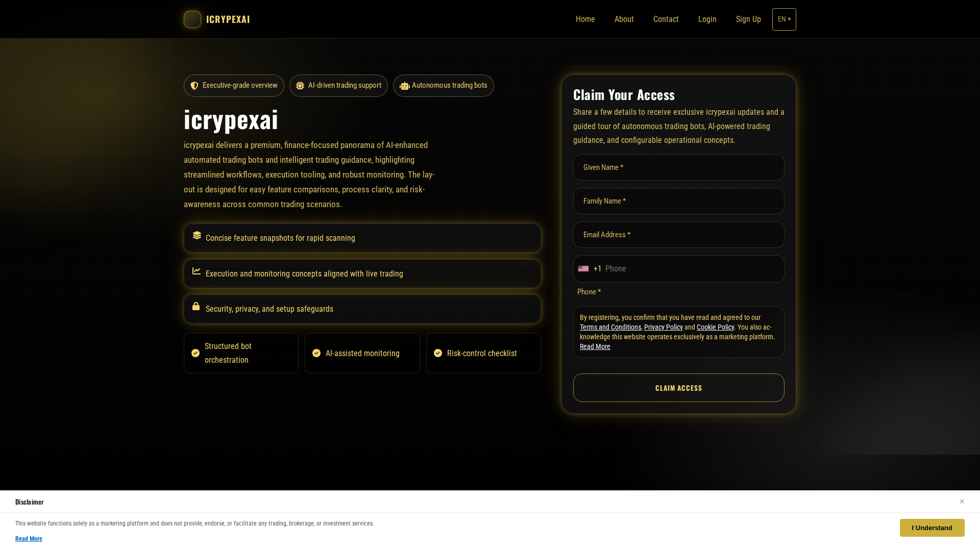Click the checkmark icon for Risk-control checklist
Viewport: 980px width, 551px height.
click(438, 353)
